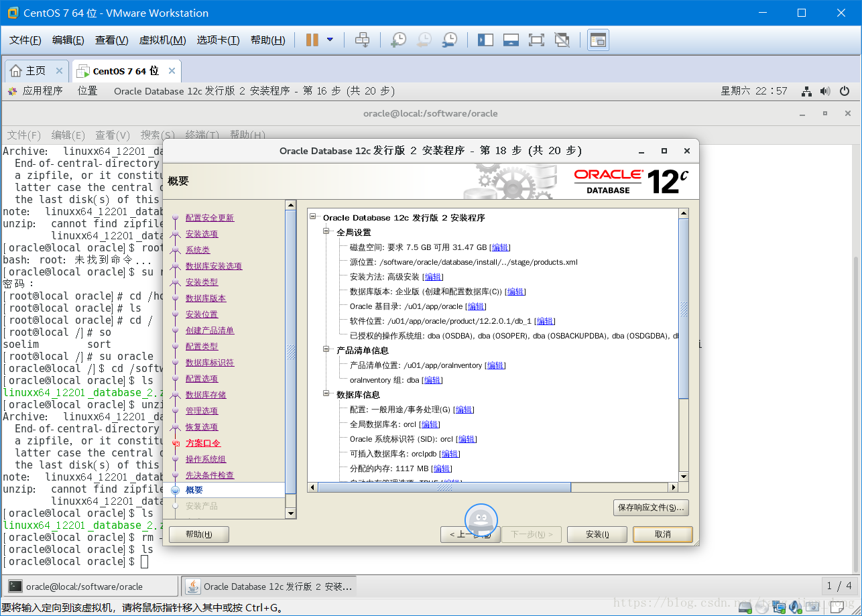This screenshot has width=862, height=616.
Task: Open the power options dropdown arrow
Action: tap(330, 40)
